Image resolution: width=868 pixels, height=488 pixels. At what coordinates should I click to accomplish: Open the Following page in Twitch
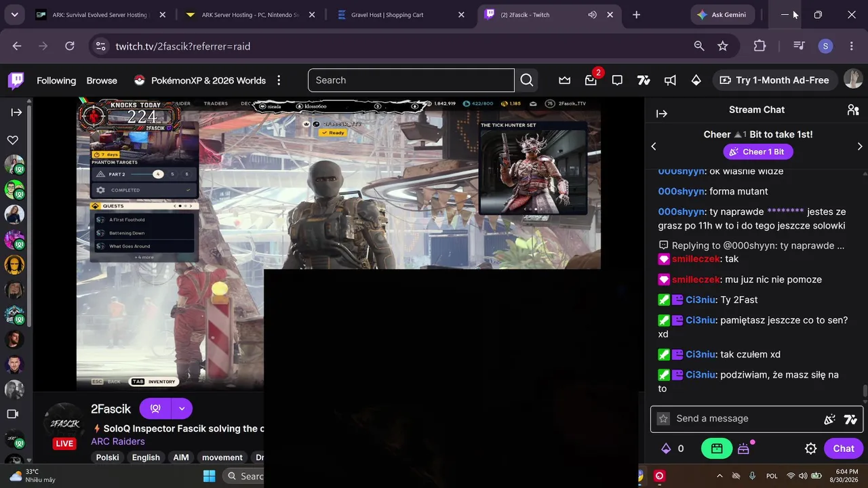pyautogui.click(x=56, y=80)
